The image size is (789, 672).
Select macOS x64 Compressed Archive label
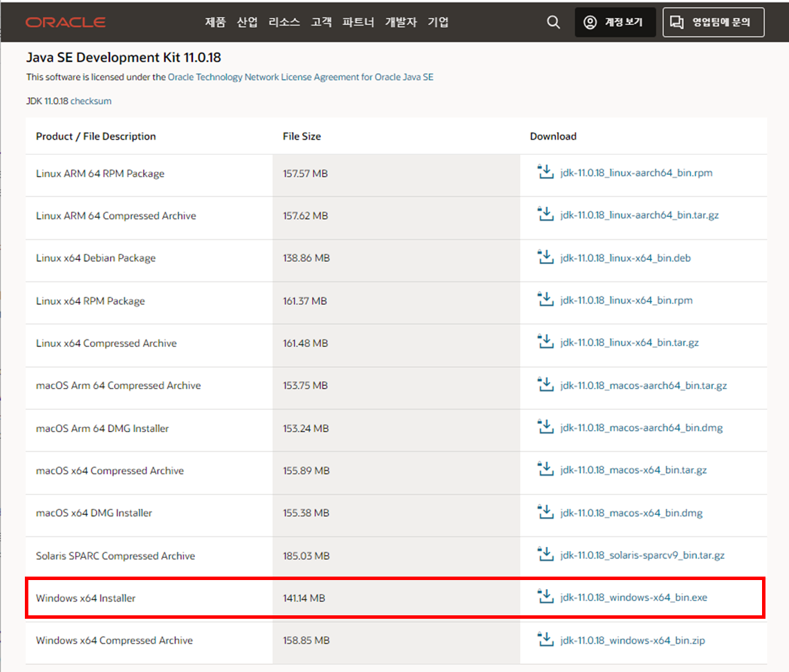pos(110,471)
